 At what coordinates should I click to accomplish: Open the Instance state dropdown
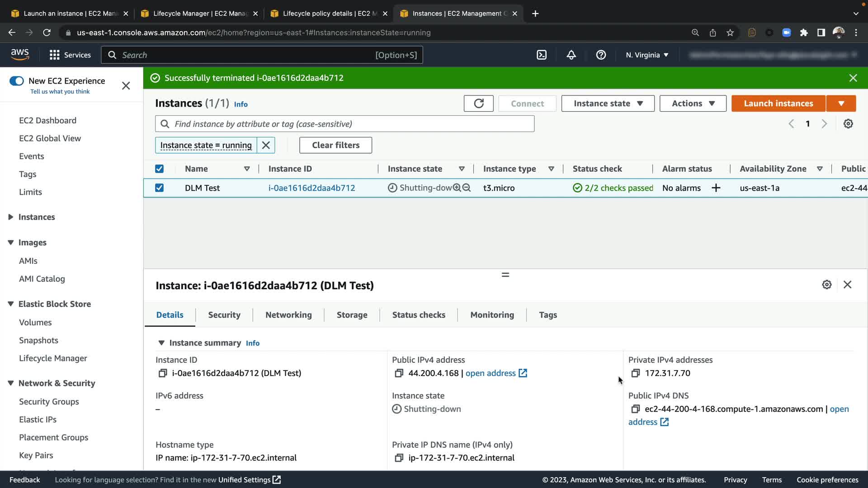608,103
